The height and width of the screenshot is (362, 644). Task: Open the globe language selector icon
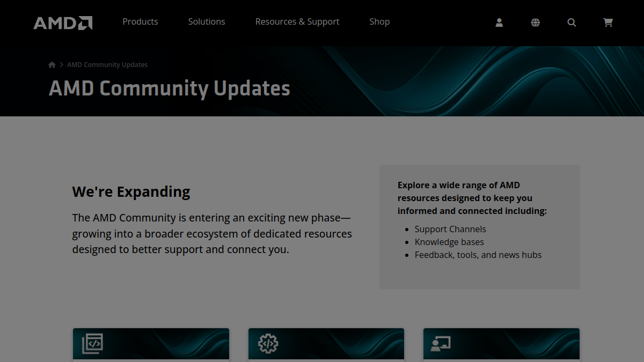[535, 23]
